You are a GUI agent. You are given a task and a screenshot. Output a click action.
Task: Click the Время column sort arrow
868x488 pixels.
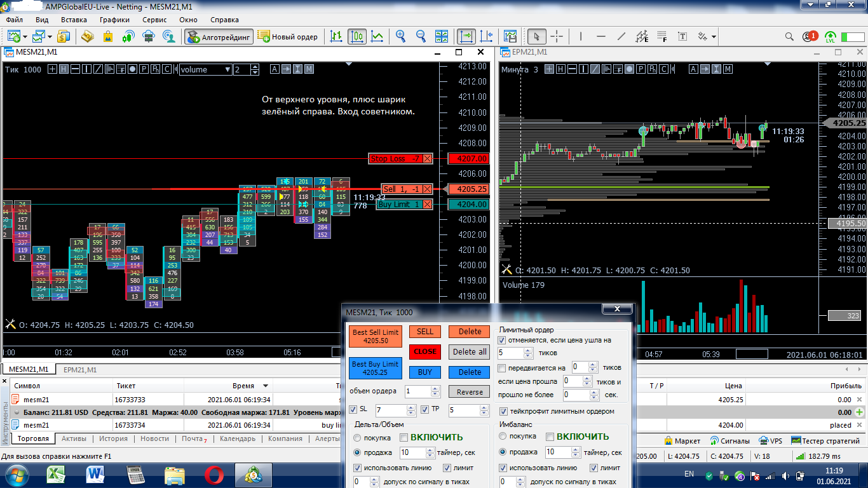[x=265, y=386]
